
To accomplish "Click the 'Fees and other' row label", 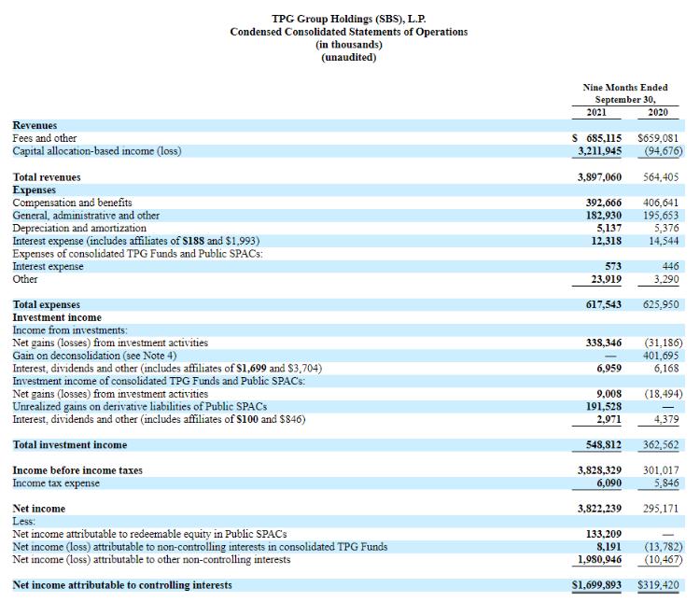I will pyautogui.click(x=45, y=138).
